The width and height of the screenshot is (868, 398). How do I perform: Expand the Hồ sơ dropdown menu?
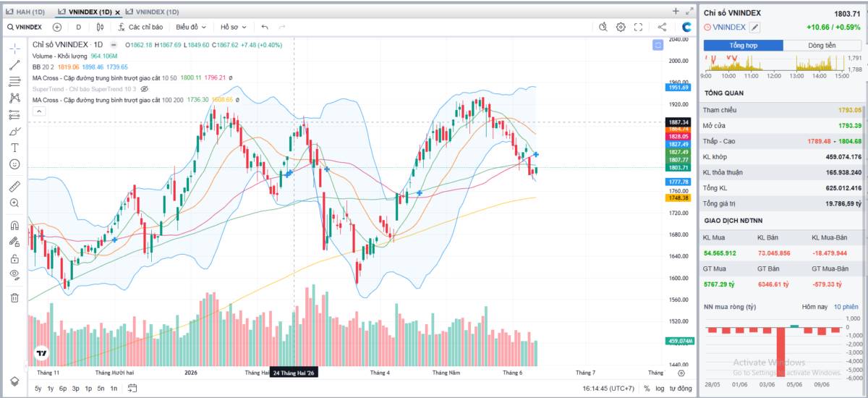point(233,27)
